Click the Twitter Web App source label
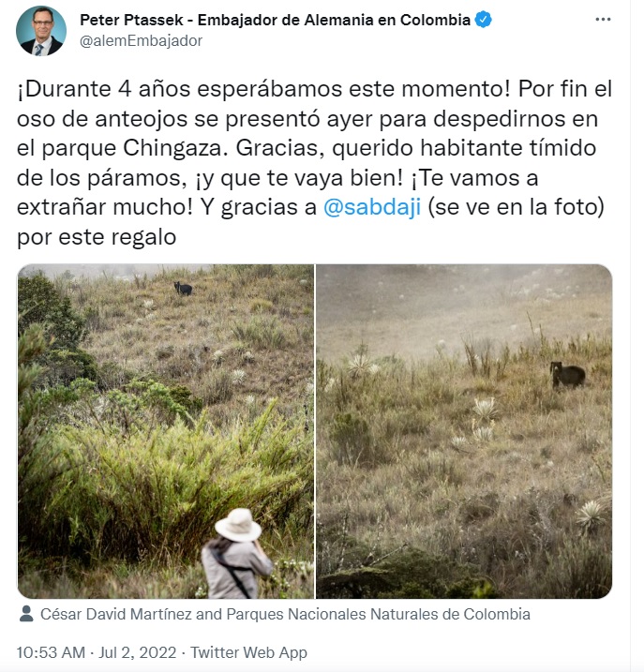 [x=248, y=652]
